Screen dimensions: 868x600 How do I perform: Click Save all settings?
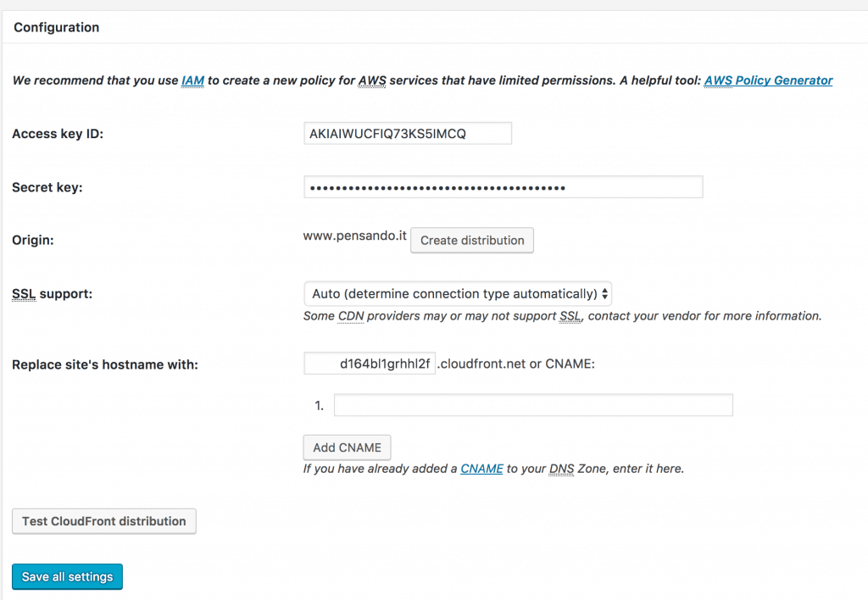click(x=67, y=576)
